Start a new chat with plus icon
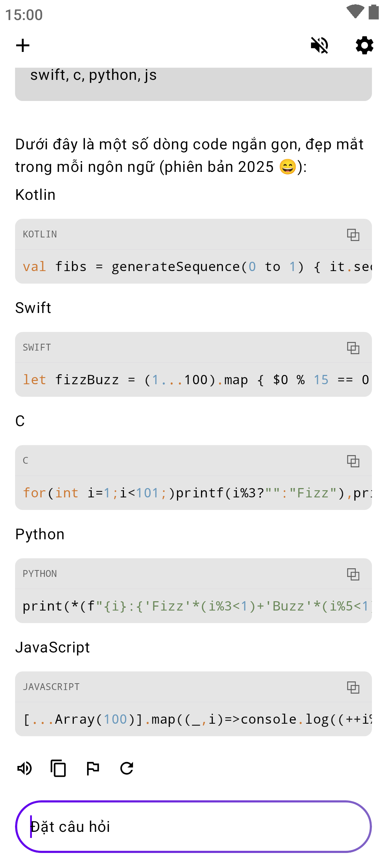 pyautogui.click(x=23, y=45)
